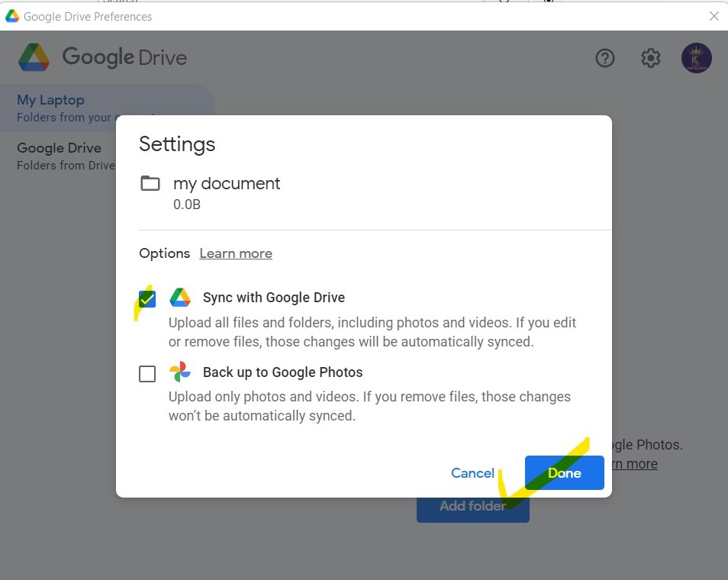728x580 pixels.
Task: Click the Cancel button
Action: [x=472, y=472]
